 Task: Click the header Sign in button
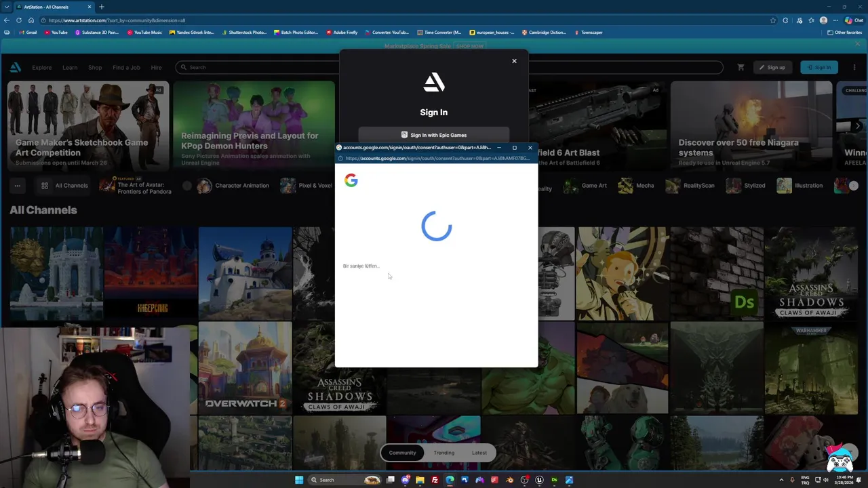click(819, 67)
